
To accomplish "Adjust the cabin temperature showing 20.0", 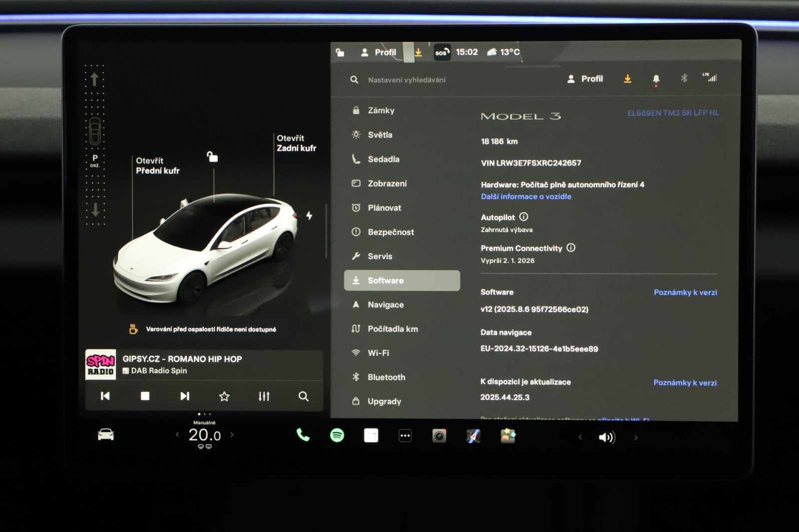I will tap(205, 435).
